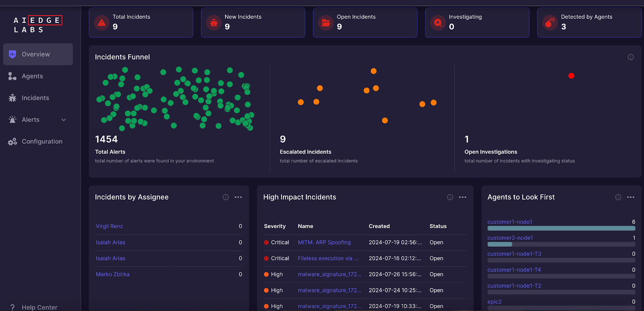The image size is (644, 311).
Task: Open the Configuration sidebar section
Action: [42, 142]
